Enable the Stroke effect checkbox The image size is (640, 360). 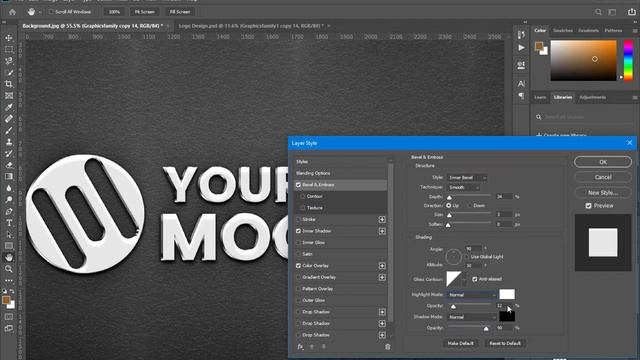click(298, 220)
